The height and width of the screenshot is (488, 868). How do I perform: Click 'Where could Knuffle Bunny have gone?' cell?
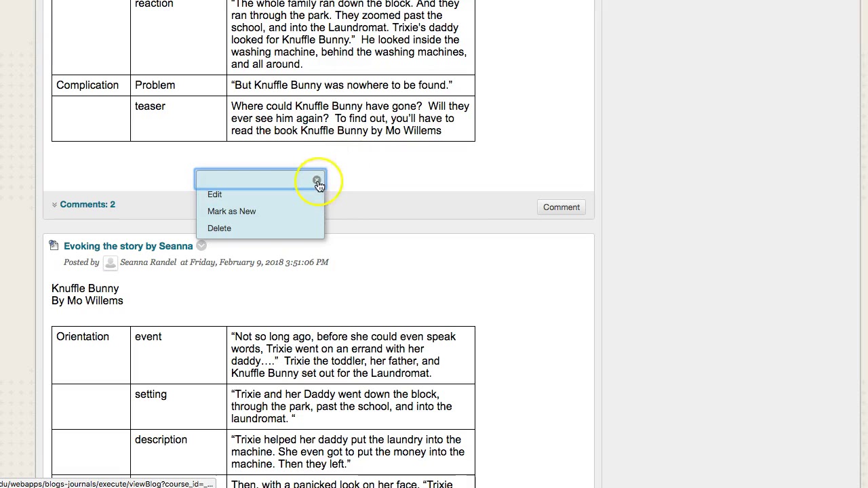point(351,119)
